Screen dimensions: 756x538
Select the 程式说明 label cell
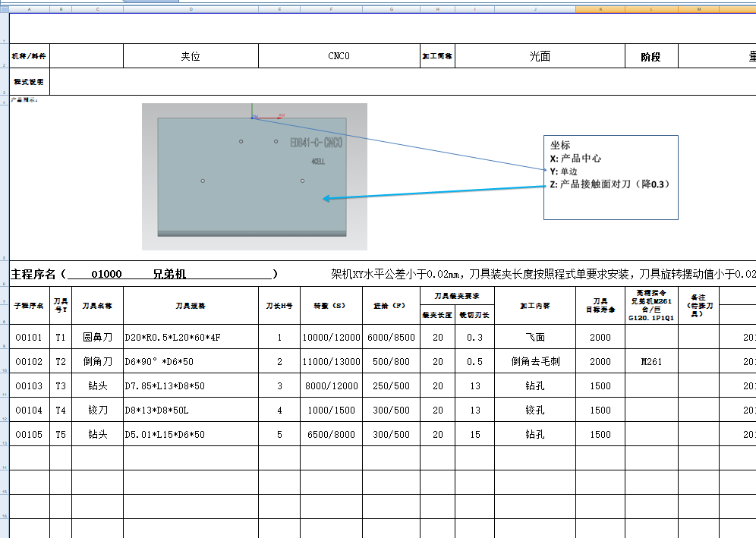point(27,81)
